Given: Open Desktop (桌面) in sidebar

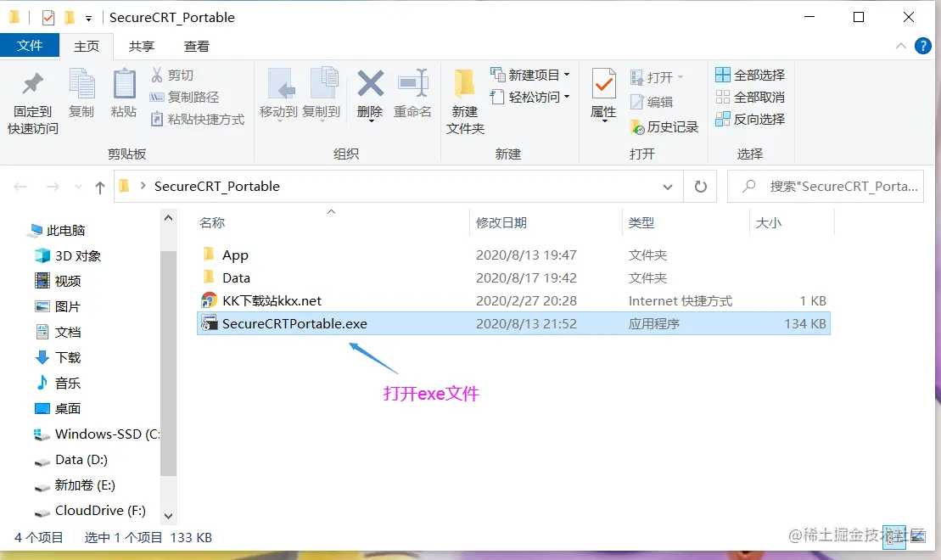Looking at the screenshot, I should tap(59, 409).
